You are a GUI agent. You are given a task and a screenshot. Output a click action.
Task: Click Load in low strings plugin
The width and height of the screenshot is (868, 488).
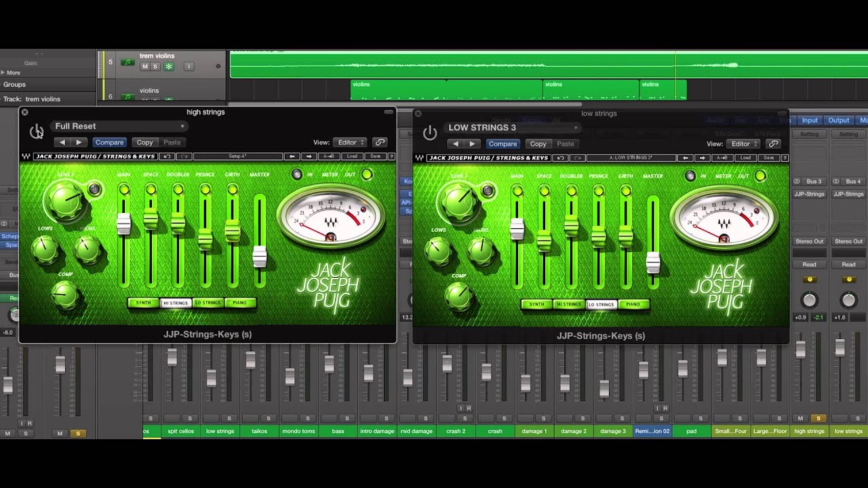click(745, 158)
